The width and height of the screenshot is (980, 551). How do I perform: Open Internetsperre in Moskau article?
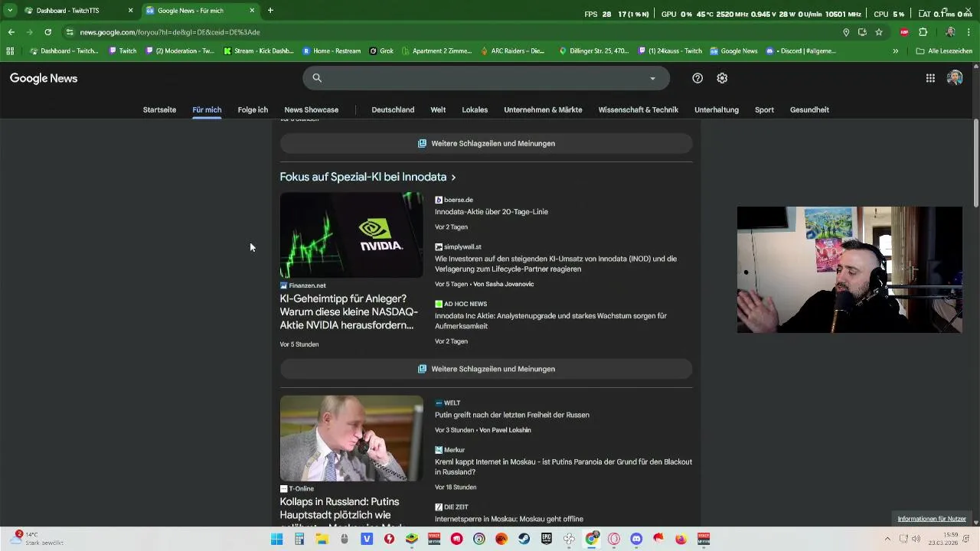click(x=509, y=519)
